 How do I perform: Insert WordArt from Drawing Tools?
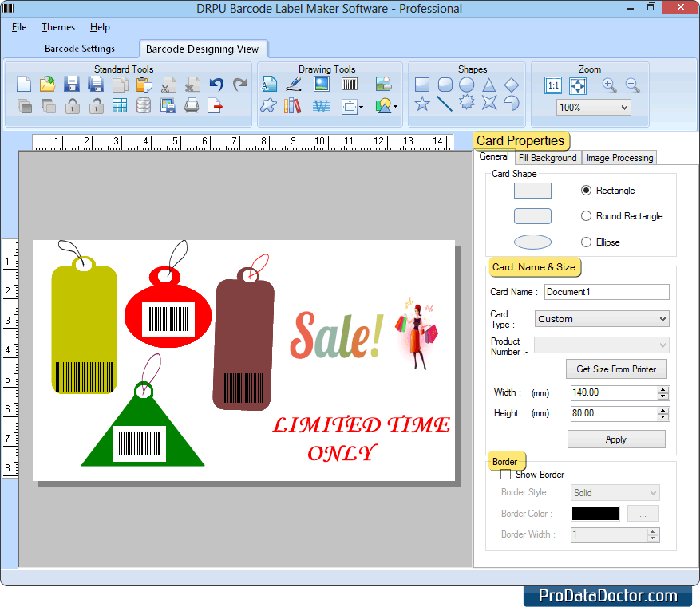tap(322, 106)
